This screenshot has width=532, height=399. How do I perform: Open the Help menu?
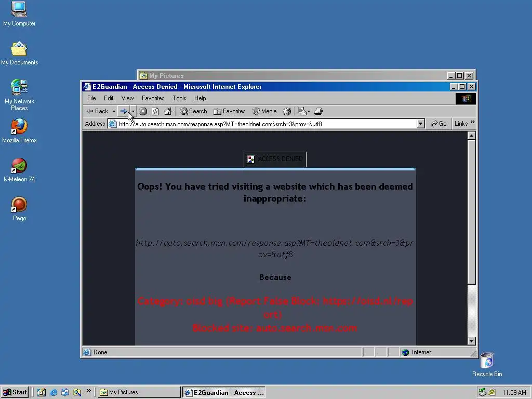click(x=200, y=98)
